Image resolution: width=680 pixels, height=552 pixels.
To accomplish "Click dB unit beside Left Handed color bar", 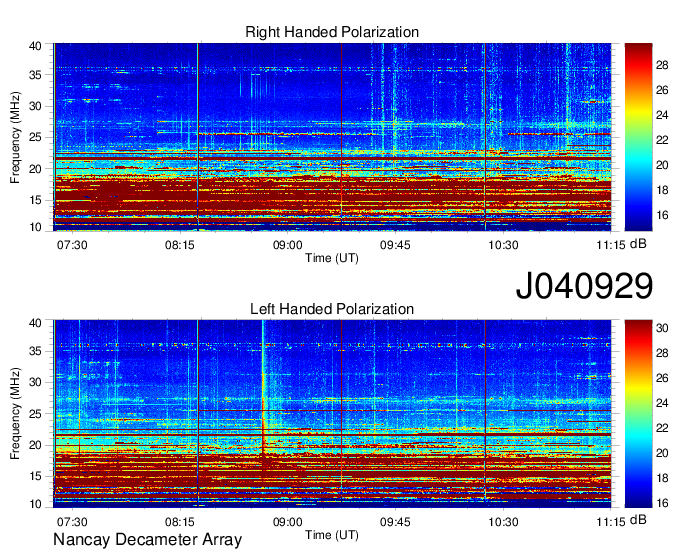I will tap(638, 520).
